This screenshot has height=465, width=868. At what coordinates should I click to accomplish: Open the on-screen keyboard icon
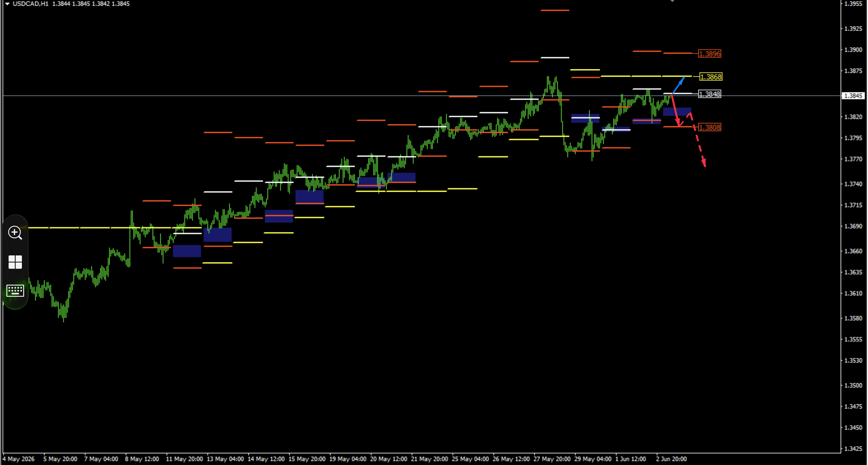pos(15,290)
